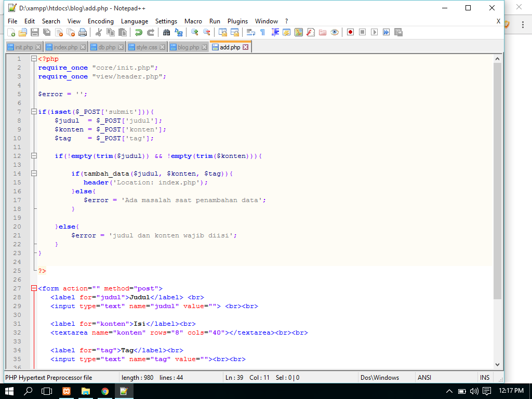Collapse the isset if block at line 7

point(34,112)
